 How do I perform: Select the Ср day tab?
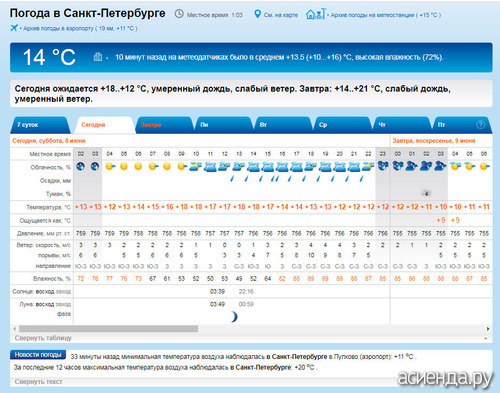(x=342, y=125)
